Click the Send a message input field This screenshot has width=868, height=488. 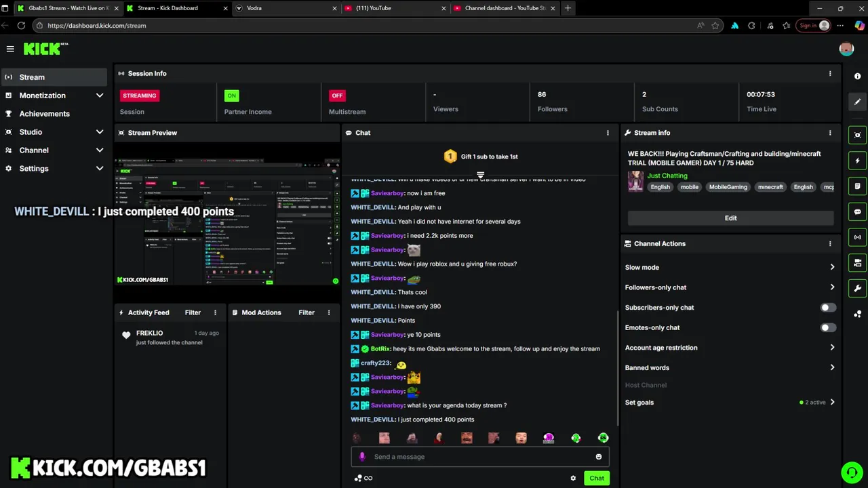[x=480, y=457]
